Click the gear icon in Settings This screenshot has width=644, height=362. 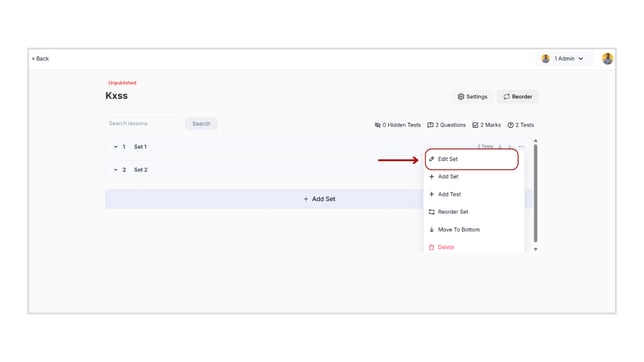pyautogui.click(x=461, y=97)
